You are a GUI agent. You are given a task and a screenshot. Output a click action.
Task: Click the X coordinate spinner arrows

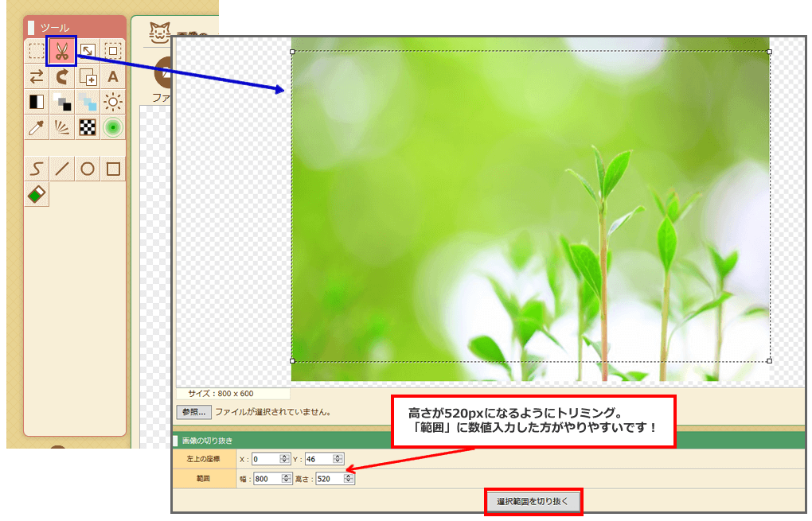click(x=284, y=459)
